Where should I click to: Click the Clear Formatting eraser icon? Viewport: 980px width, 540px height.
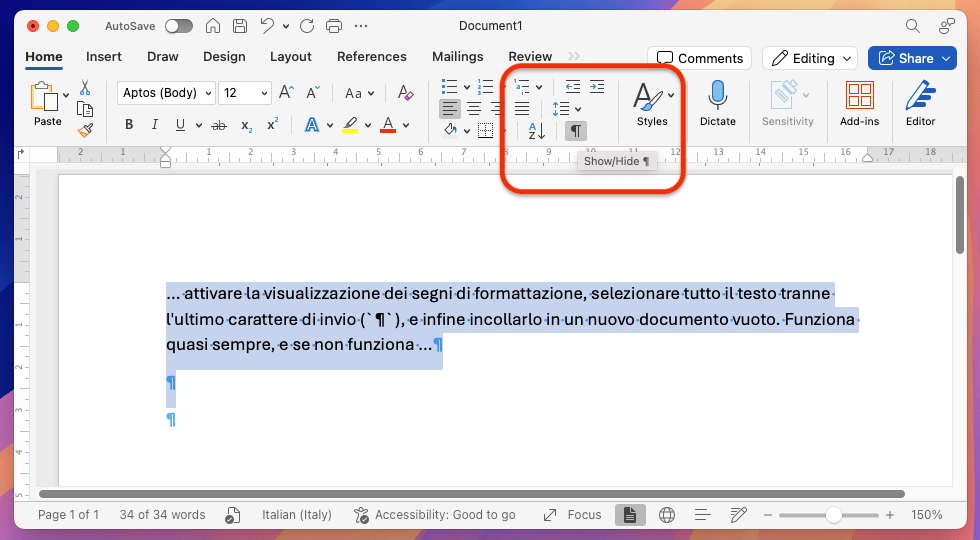point(405,93)
